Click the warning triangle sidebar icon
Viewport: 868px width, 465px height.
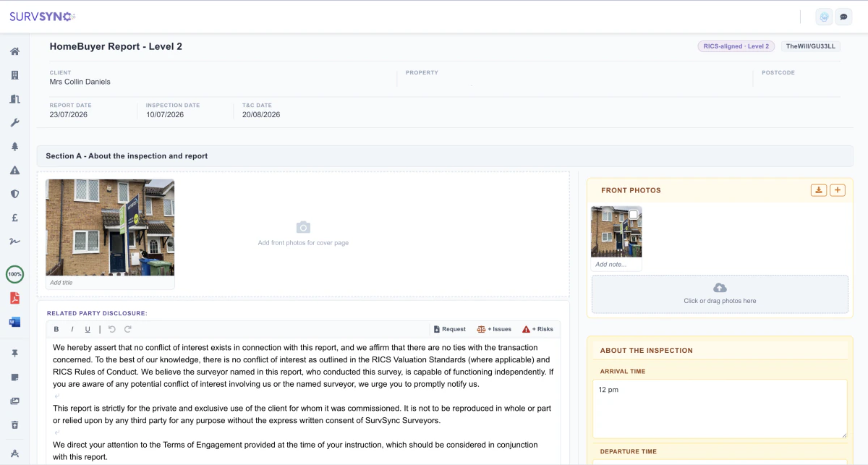(14, 171)
